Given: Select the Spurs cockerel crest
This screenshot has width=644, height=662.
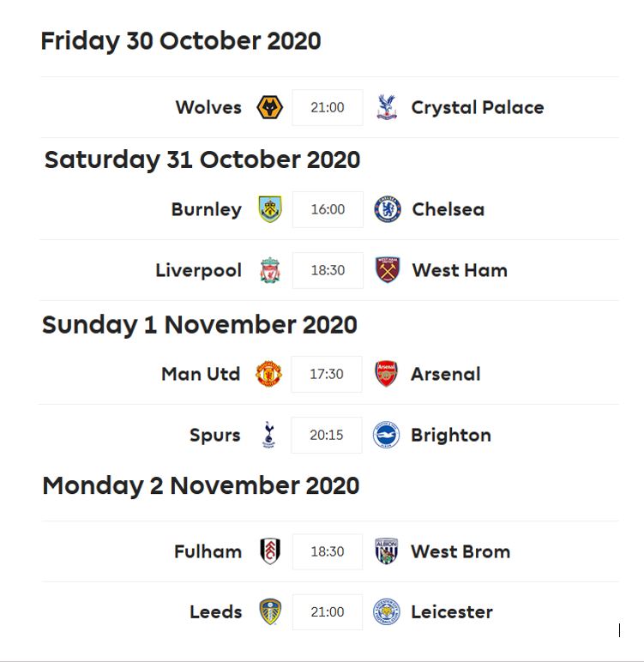Looking at the screenshot, I should click(x=268, y=435).
